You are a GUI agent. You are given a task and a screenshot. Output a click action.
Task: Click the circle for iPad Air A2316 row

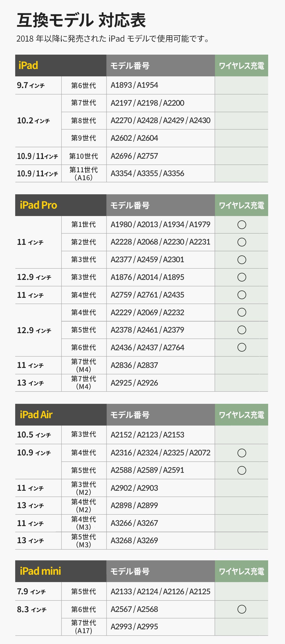coord(242,453)
